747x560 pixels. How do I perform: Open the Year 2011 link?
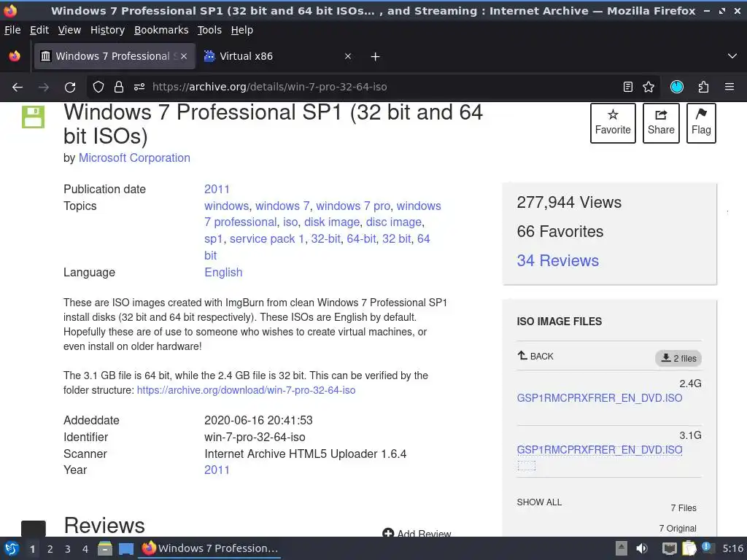point(217,470)
